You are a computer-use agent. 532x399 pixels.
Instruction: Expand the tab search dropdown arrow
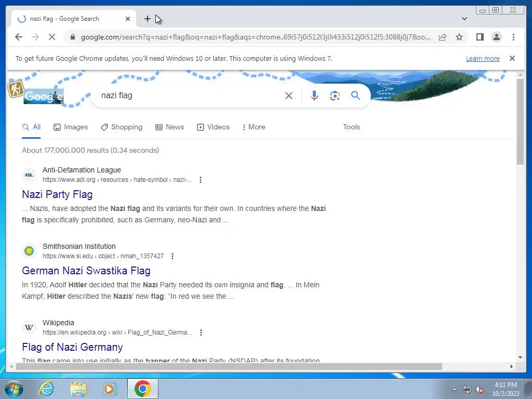coord(464,19)
